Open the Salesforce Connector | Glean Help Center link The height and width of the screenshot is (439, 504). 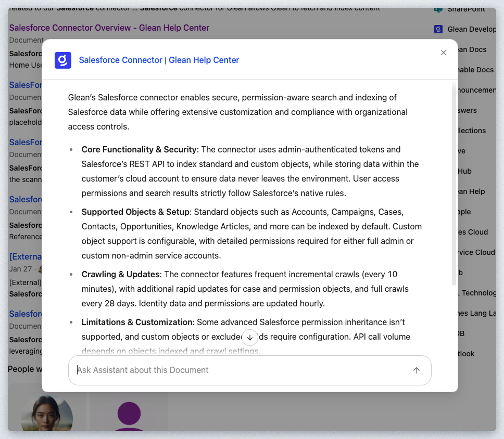(159, 60)
